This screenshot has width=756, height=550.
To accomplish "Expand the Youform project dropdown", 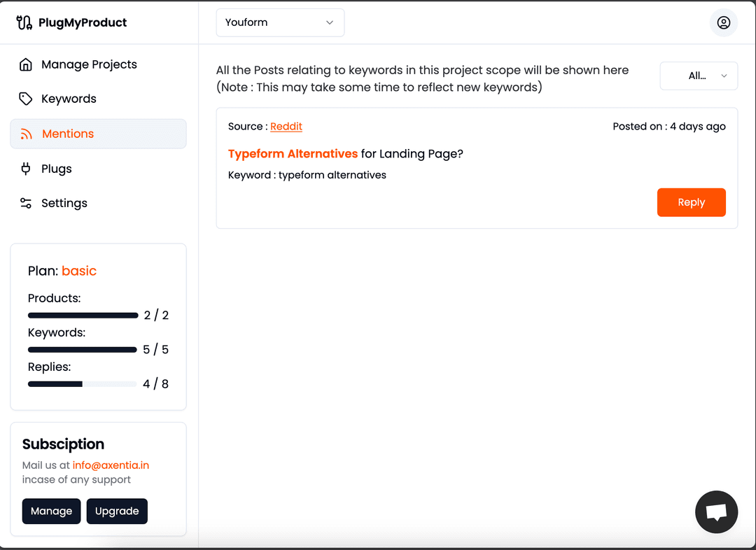I will pyautogui.click(x=280, y=22).
